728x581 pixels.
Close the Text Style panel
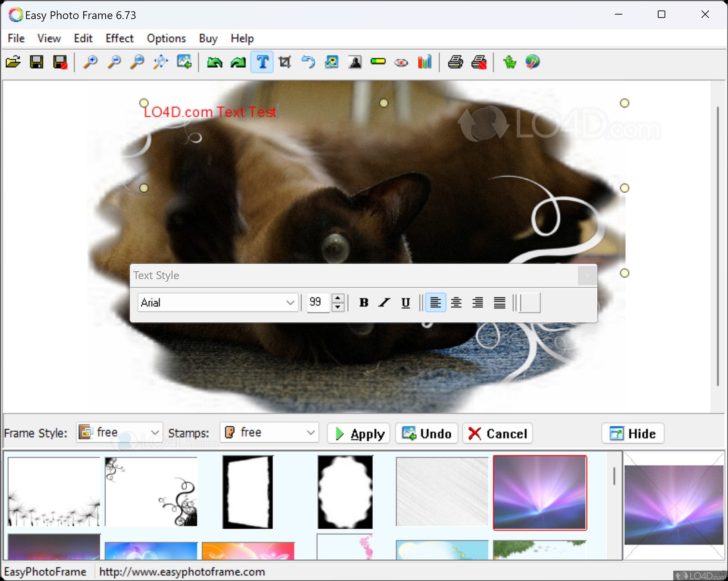587,276
